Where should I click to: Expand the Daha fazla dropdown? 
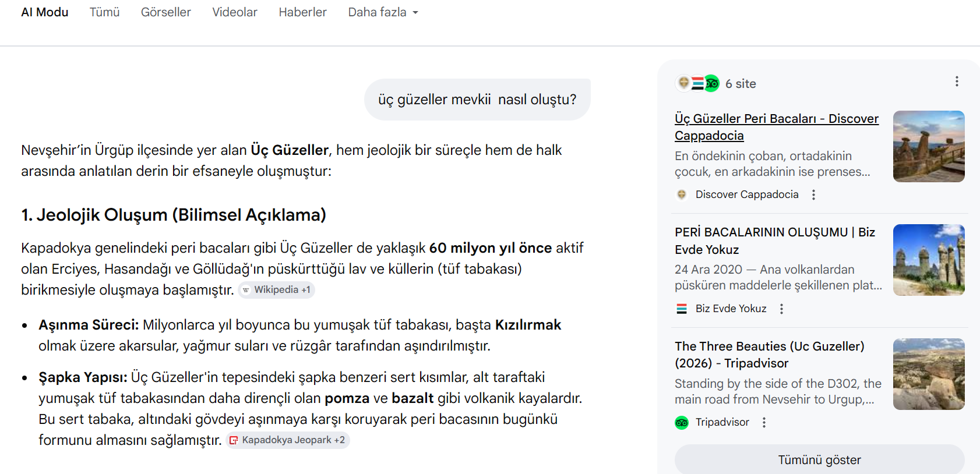pyautogui.click(x=383, y=12)
